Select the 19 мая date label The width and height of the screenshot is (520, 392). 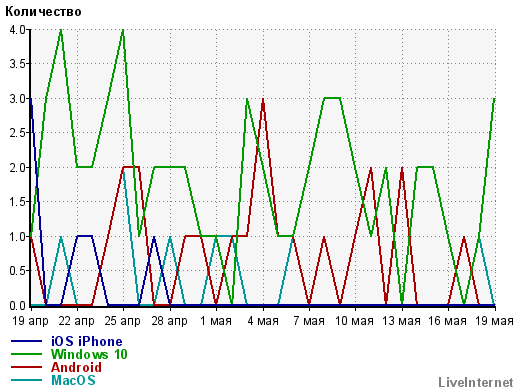[x=494, y=321]
